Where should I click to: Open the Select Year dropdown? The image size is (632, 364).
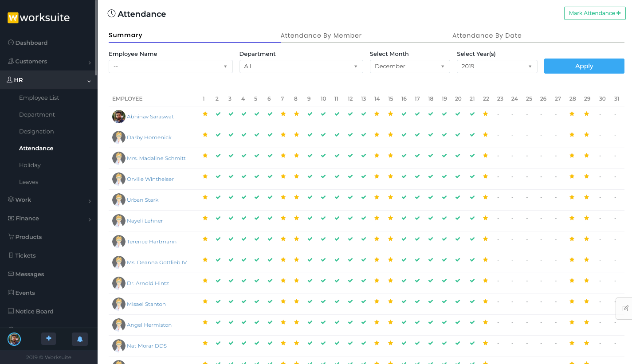point(497,67)
